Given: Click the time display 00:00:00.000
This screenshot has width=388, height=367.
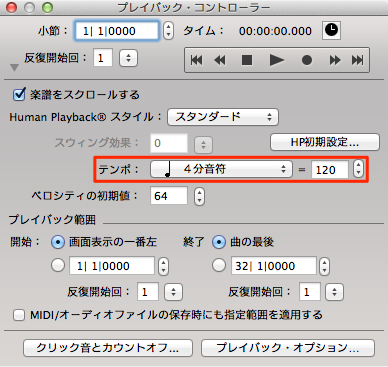Looking at the screenshot, I should tap(275, 31).
